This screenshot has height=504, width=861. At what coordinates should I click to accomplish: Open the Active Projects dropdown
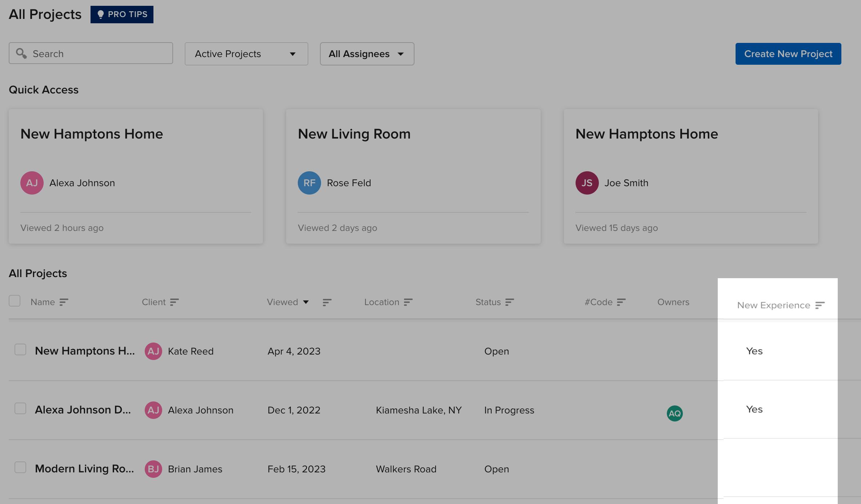(246, 54)
